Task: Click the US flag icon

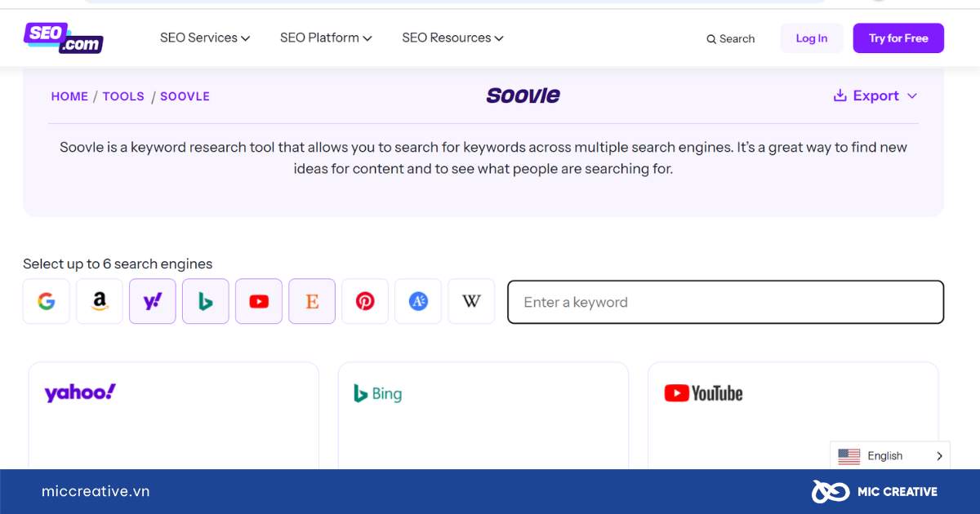Action: (x=849, y=456)
